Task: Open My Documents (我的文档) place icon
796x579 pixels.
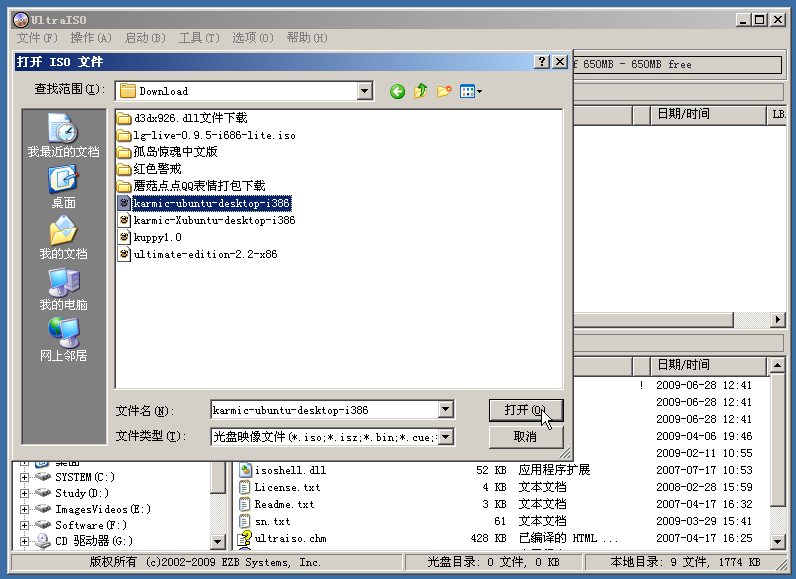Action: coord(63,237)
